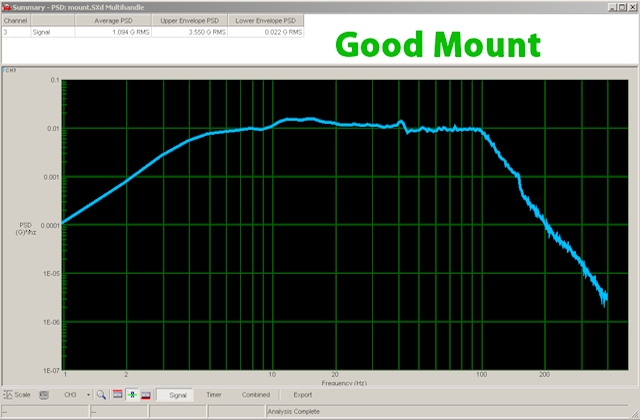Switch to the Timer view
Viewport: 640px width, 420px height.
(x=214, y=395)
